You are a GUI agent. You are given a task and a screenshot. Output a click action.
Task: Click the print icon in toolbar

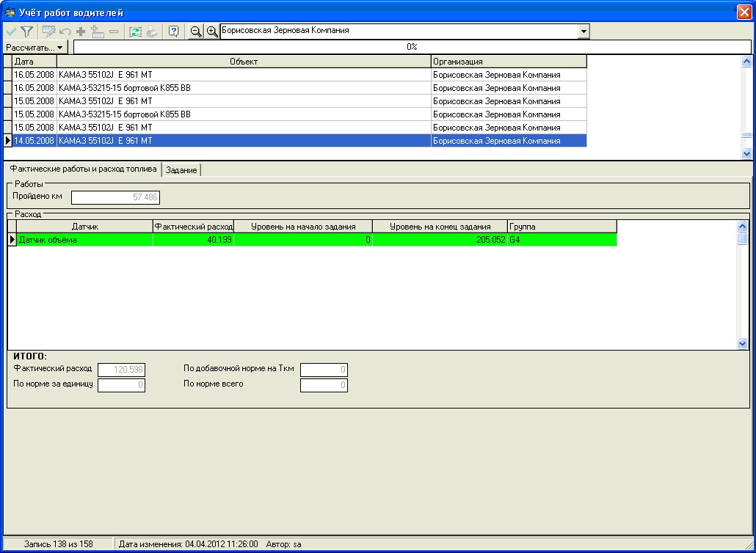click(152, 32)
